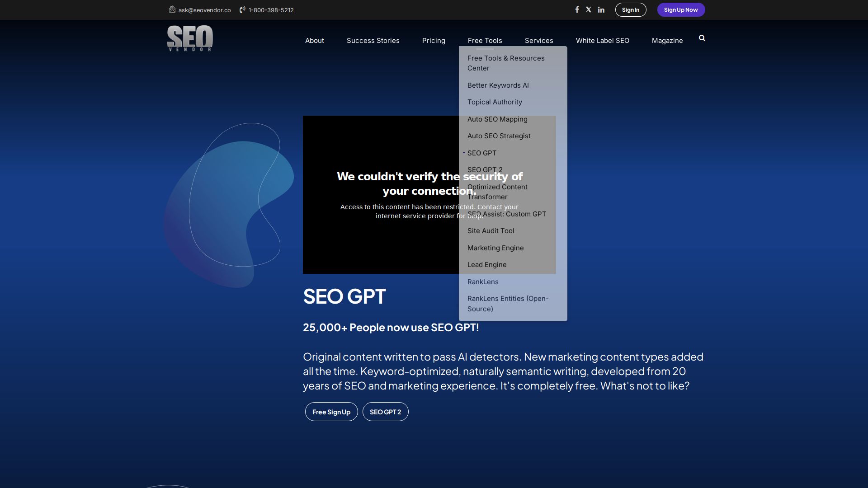Go to the Pricing page
The image size is (868, 488).
coord(434,40)
